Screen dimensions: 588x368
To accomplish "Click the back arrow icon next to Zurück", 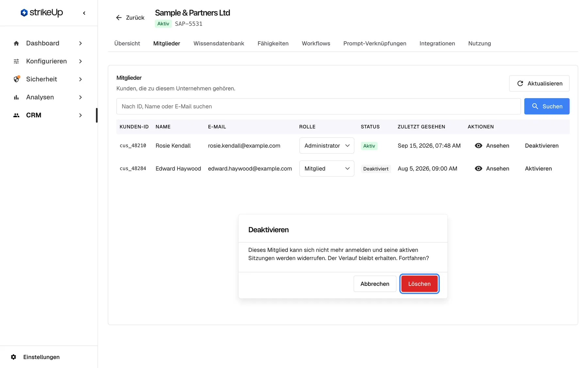I will point(119,18).
